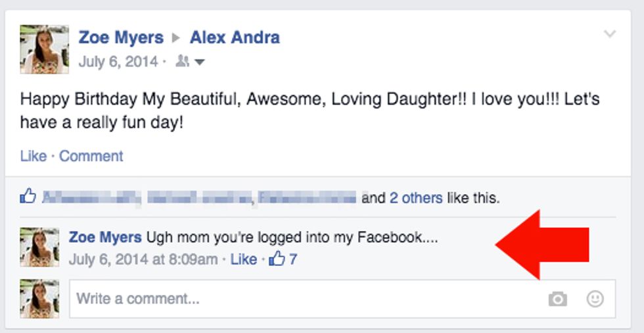Click the post date July 6, 2014
Image resolution: width=644 pixels, height=333 pixels.
(x=118, y=62)
